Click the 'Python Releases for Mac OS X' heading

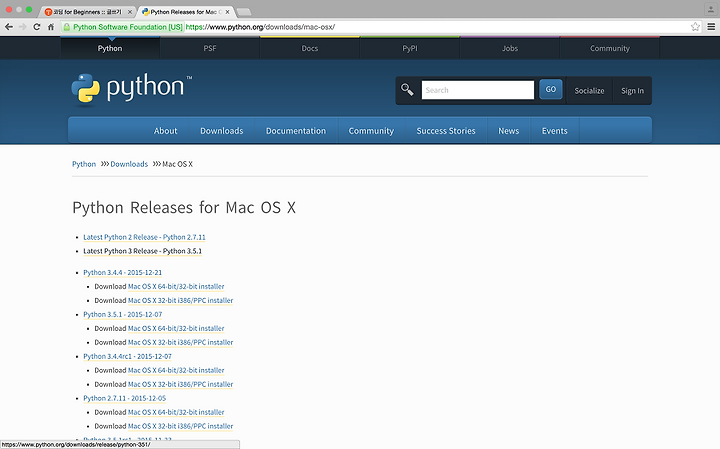(184, 208)
